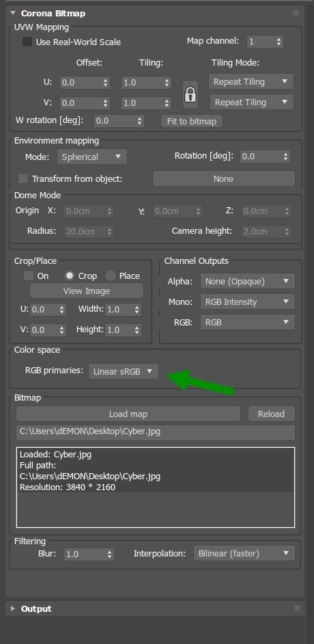The image size is (314, 644).
Task: Enable Use Real-World Scale checkbox
Action: 27,42
